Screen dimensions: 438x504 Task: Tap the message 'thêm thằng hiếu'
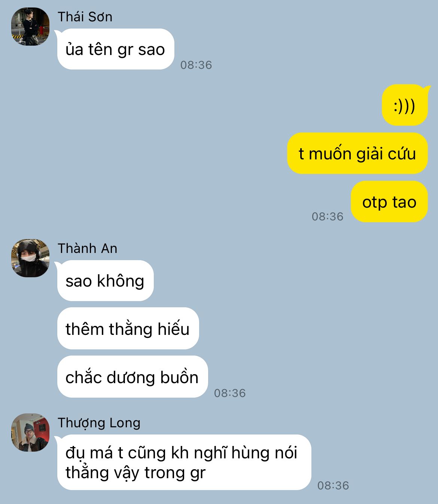point(128,329)
